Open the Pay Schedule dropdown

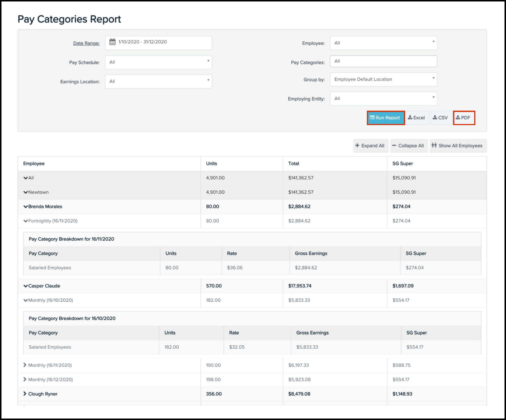pyautogui.click(x=159, y=62)
